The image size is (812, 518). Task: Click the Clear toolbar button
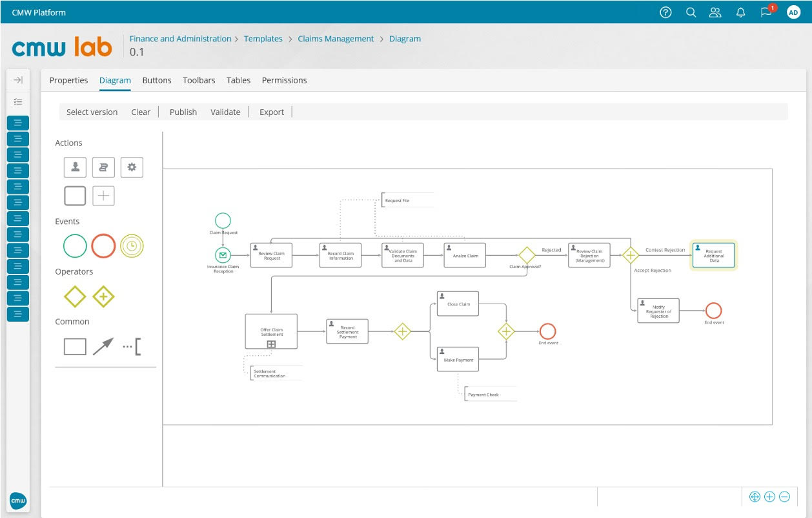141,112
